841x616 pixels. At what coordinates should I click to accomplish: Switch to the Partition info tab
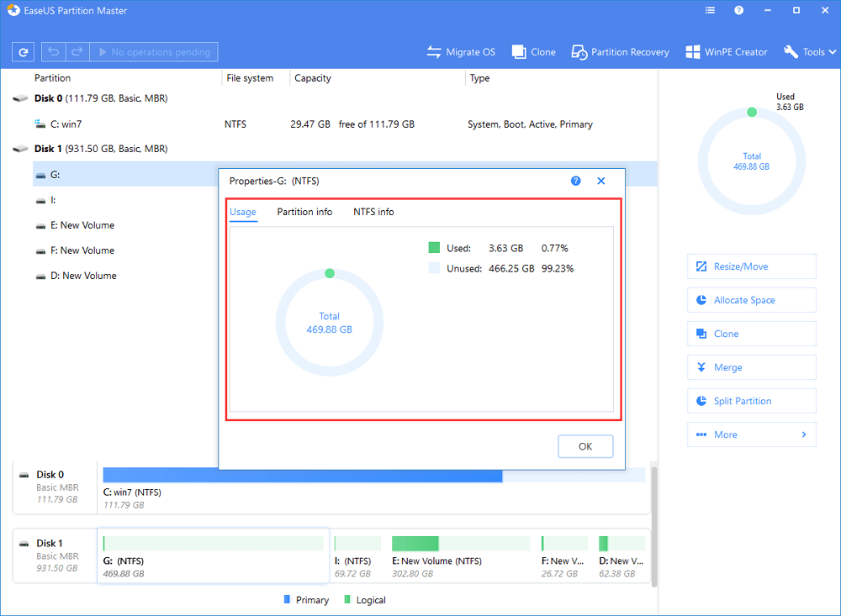point(304,212)
